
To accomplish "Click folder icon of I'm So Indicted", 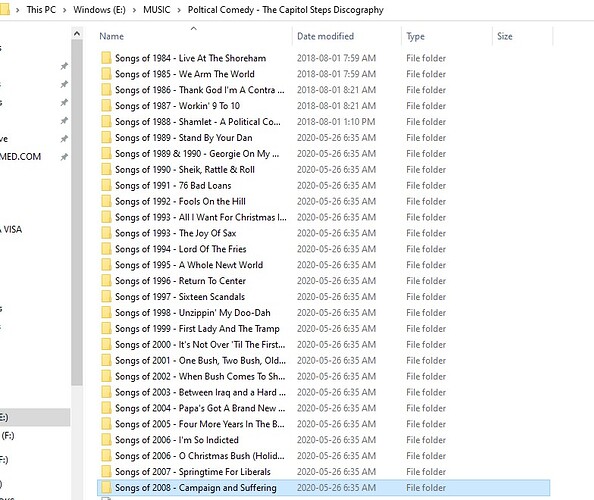I will coord(106,440).
